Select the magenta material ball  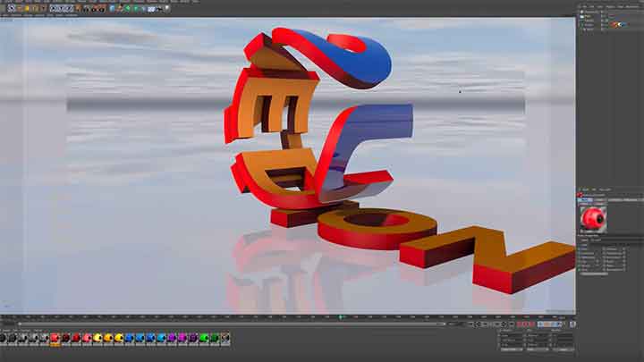pos(182,338)
